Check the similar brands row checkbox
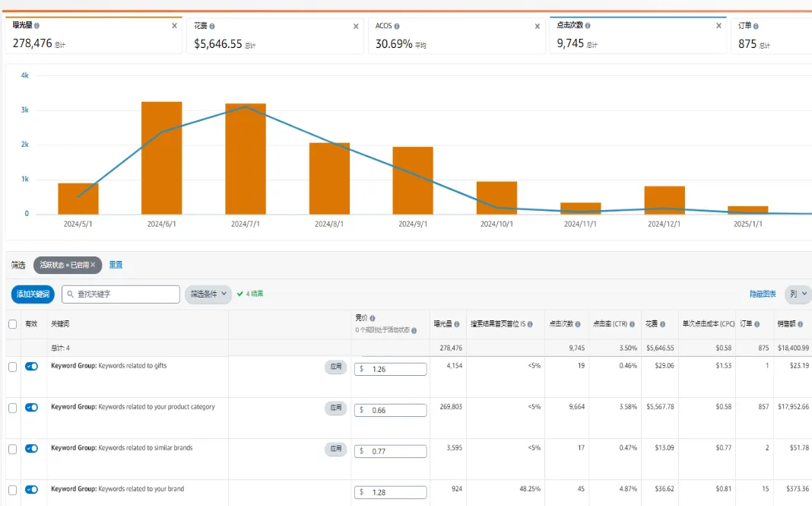This screenshot has height=506, width=812. tap(12, 449)
